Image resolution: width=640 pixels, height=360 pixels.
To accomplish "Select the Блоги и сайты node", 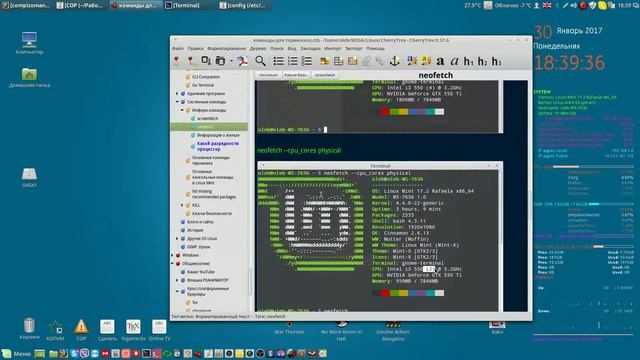I will click(x=200, y=222).
